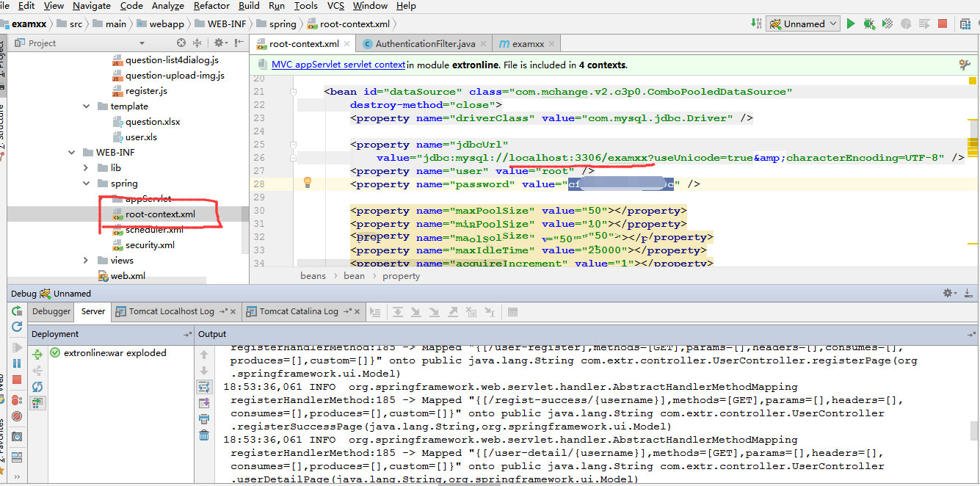Click the red Stop button in top toolbar

[x=943, y=23]
